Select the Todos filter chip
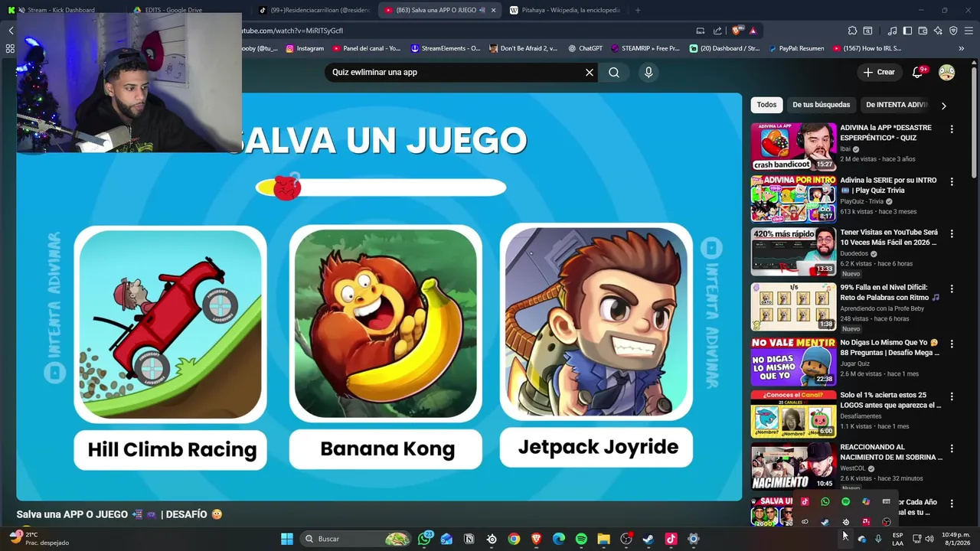Image resolution: width=980 pixels, height=551 pixels. [766, 105]
